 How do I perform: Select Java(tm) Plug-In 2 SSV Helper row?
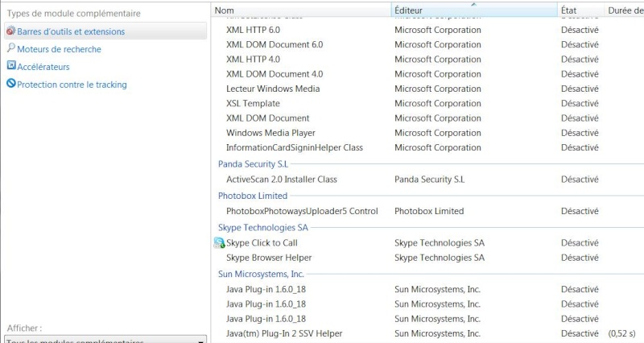pos(427,333)
